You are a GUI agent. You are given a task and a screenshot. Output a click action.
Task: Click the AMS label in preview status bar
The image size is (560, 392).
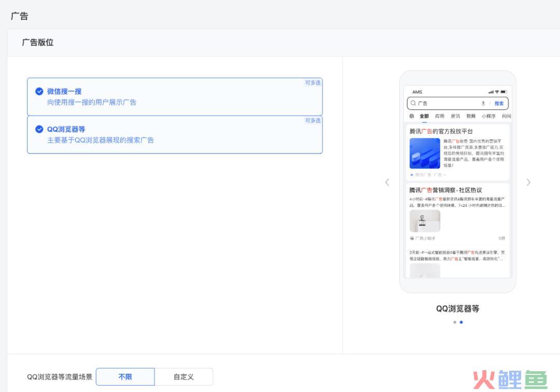click(x=417, y=92)
